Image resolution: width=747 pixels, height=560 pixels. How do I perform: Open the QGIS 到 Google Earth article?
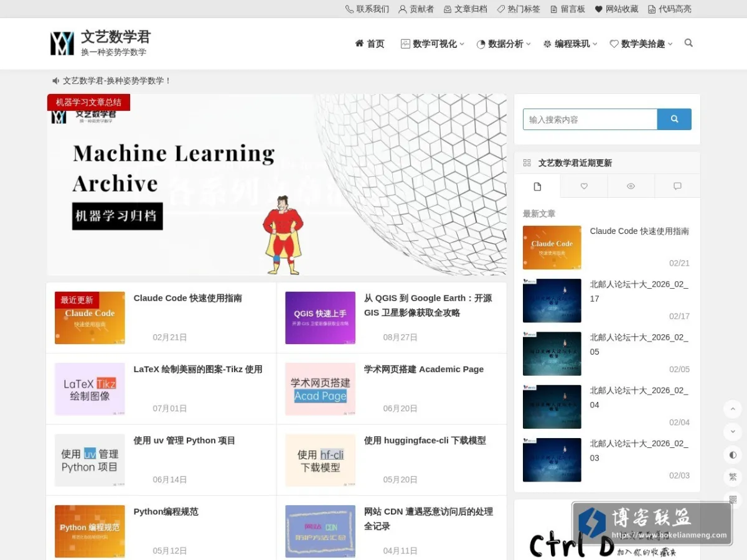coord(428,306)
